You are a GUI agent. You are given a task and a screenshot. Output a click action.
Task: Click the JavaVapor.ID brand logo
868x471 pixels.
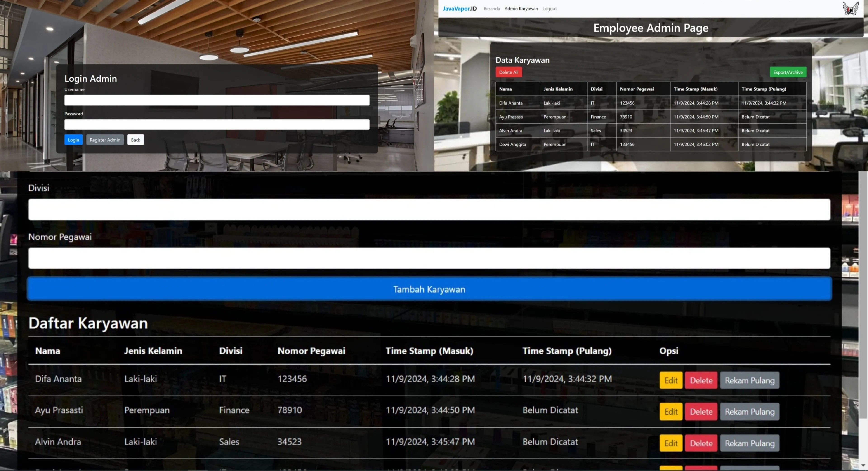pos(460,8)
